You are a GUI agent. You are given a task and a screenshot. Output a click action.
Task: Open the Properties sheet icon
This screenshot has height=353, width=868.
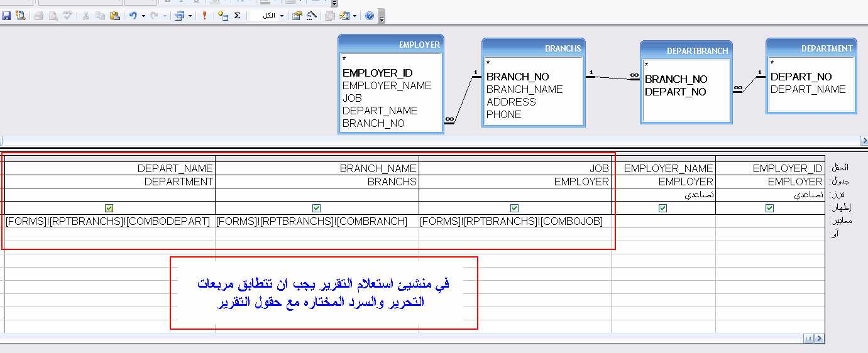click(297, 16)
